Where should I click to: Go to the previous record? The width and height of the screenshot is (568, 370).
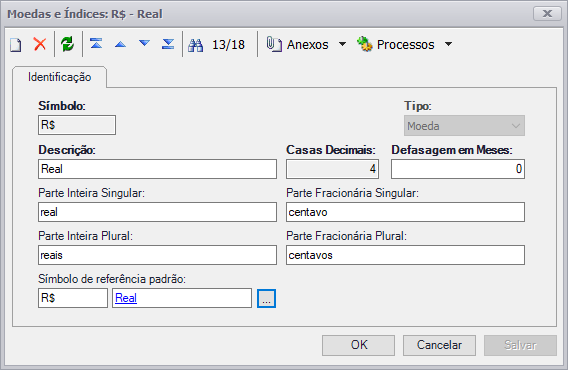(x=120, y=44)
